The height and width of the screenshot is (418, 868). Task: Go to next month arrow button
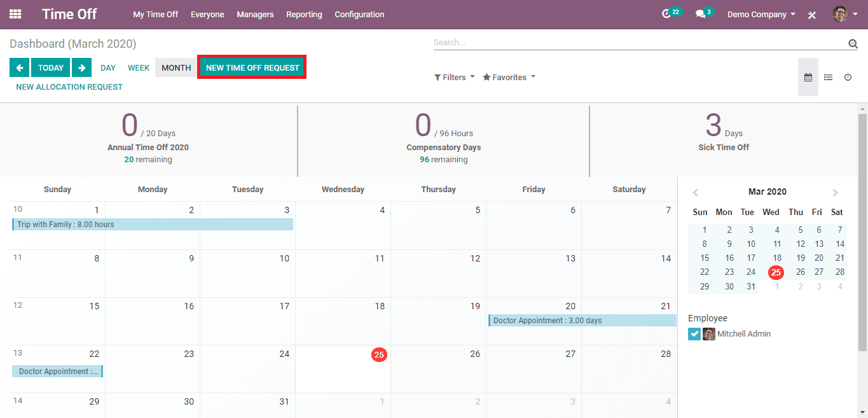(81, 67)
